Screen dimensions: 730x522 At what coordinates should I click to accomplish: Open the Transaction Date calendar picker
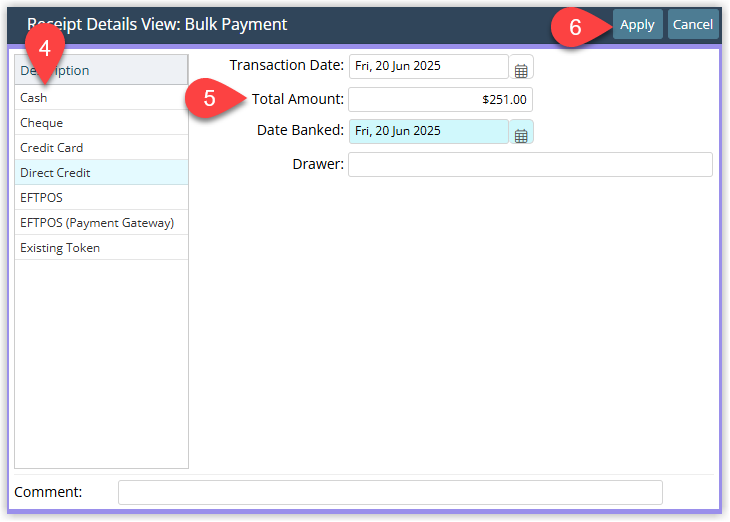pyautogui.click(x=521, y=67)
